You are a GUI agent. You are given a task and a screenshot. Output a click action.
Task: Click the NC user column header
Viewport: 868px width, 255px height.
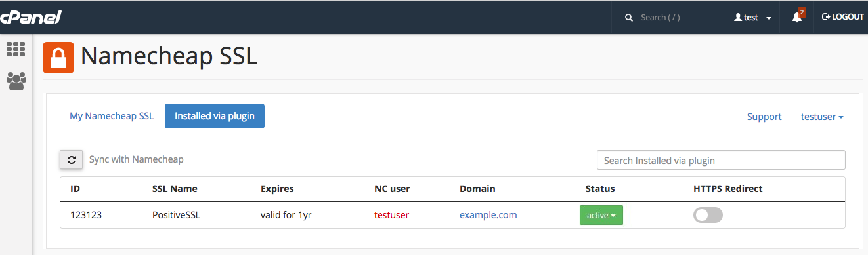392,189
